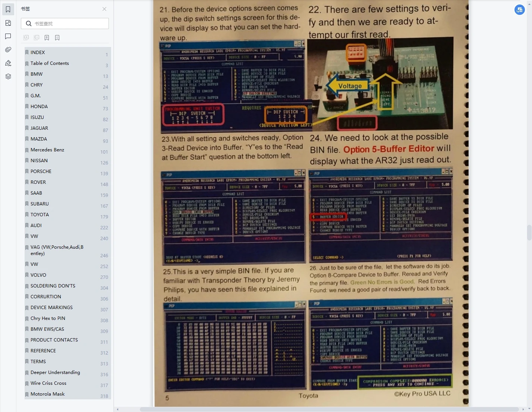Open the thumbnails panel icon in sidebar

point(8,23)
